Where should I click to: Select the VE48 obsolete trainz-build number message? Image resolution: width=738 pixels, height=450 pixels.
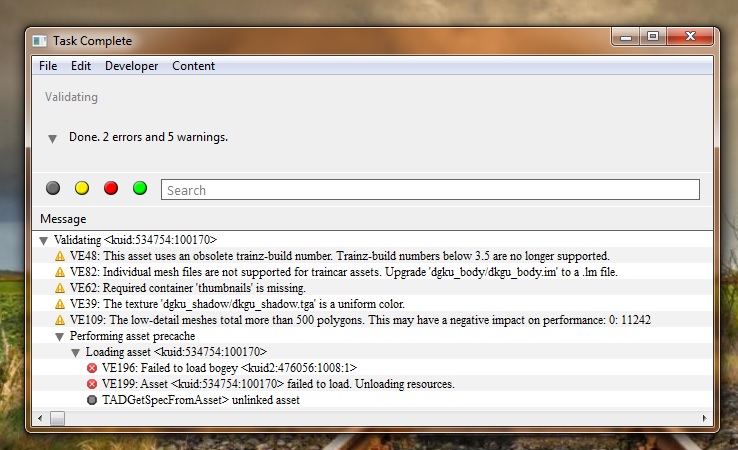pos(339,256)
